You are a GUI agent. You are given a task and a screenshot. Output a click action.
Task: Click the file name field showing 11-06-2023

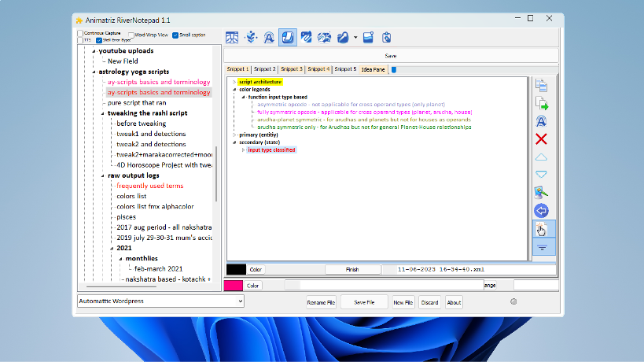point(470,270)
